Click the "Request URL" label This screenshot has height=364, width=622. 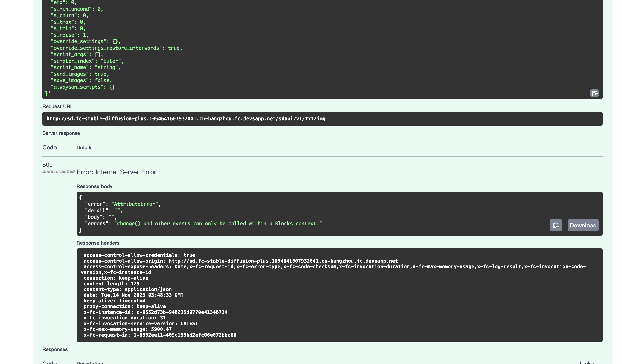coord(58,107)
